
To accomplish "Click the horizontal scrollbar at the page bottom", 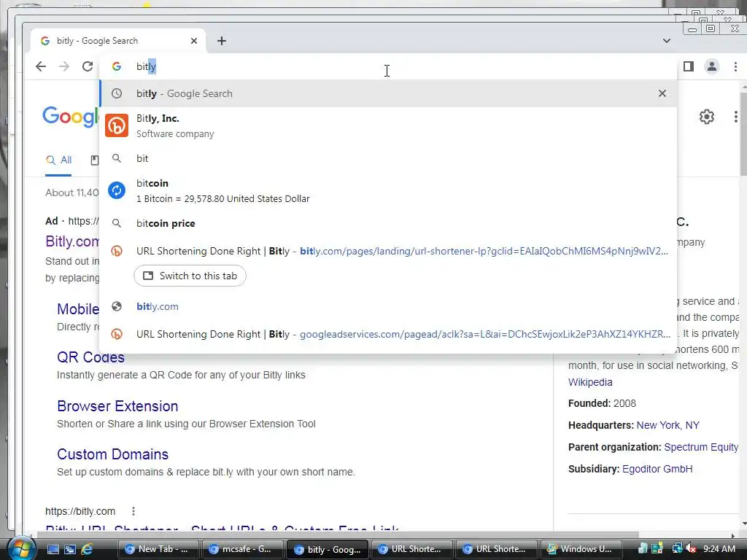I will pos(338,534).
